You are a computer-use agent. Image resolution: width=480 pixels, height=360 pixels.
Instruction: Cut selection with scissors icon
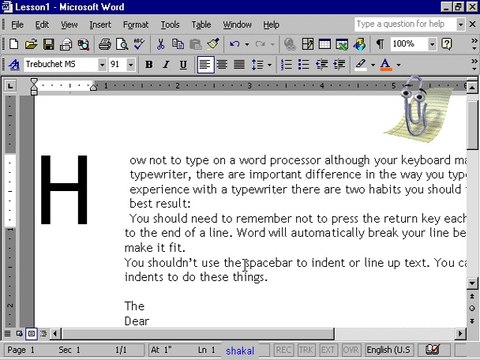161,44
